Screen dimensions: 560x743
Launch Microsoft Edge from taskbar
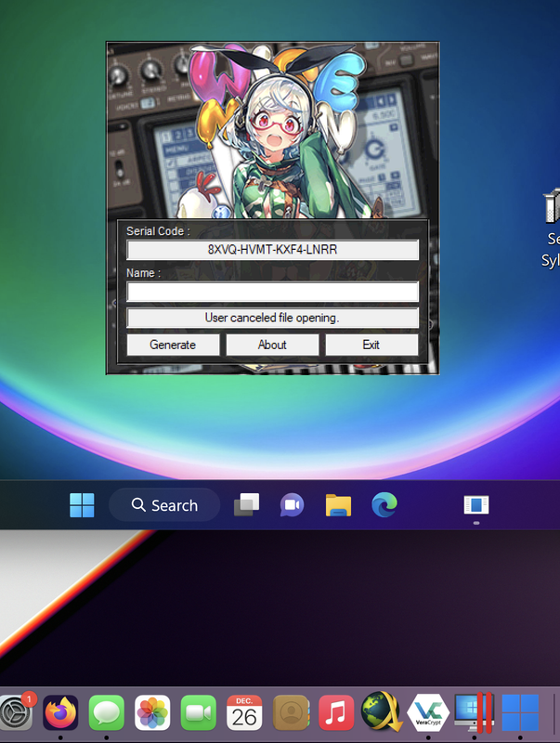(384, 505)
